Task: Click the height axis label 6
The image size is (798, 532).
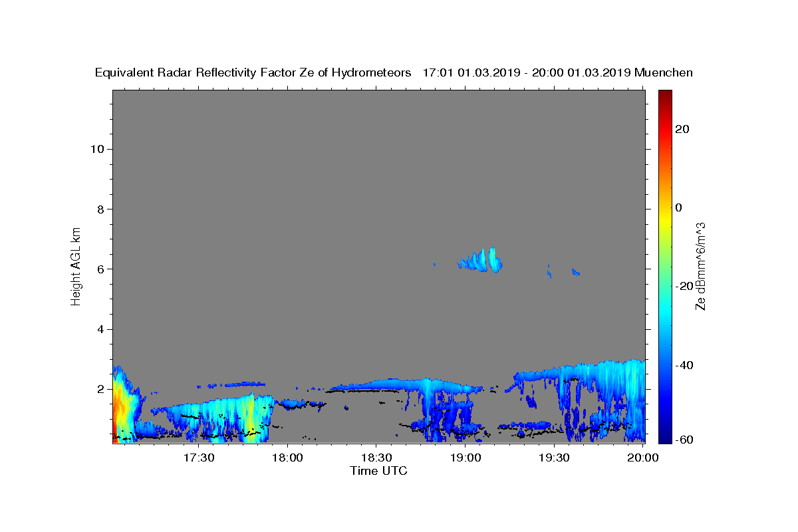Action: (99, 269)
